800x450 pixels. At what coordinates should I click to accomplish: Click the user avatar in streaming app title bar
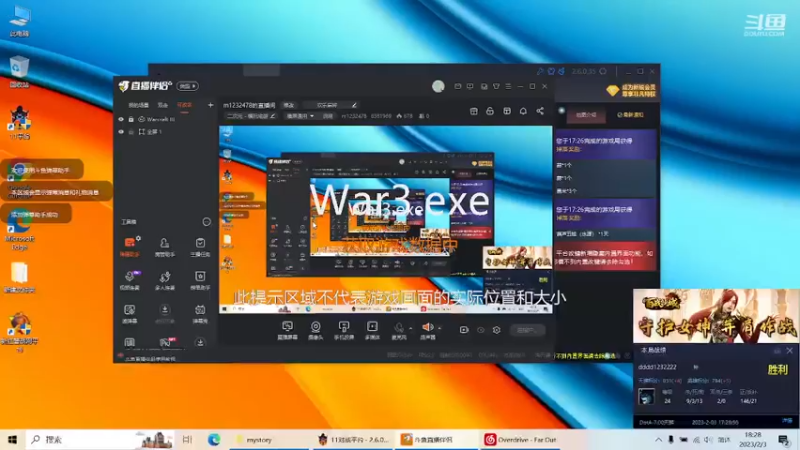438,86
